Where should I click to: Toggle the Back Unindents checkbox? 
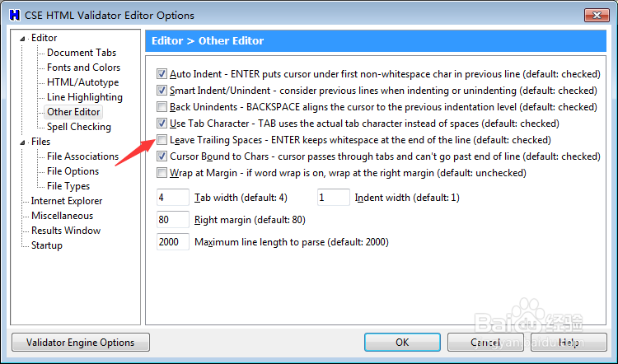[162, 107]
